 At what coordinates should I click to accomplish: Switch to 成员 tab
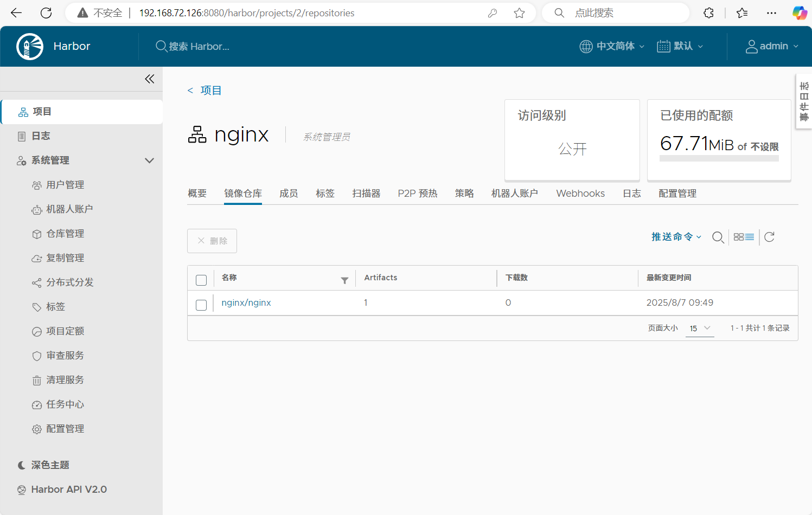(289, 194)
